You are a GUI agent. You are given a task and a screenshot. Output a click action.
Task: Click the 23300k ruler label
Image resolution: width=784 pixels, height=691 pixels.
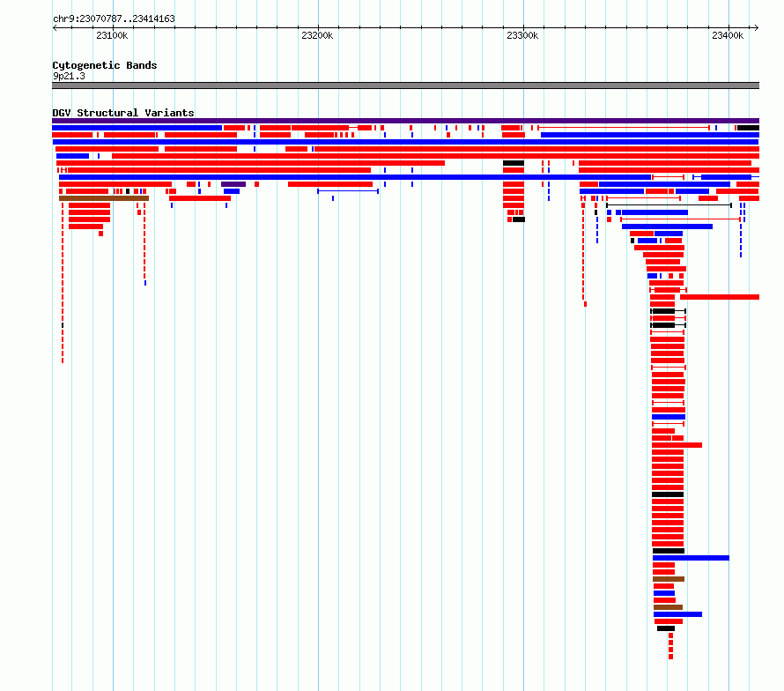click(522, 35)
